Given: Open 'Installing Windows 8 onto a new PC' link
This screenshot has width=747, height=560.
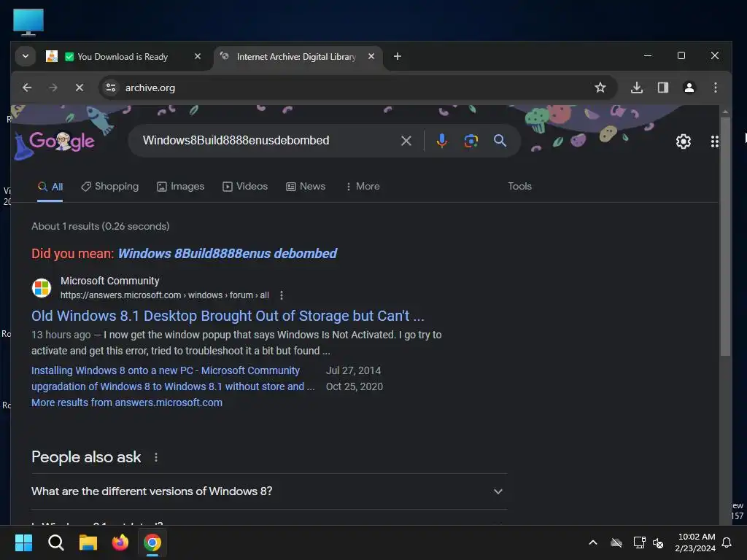Looking at the screenshot, I should [166, 370].
